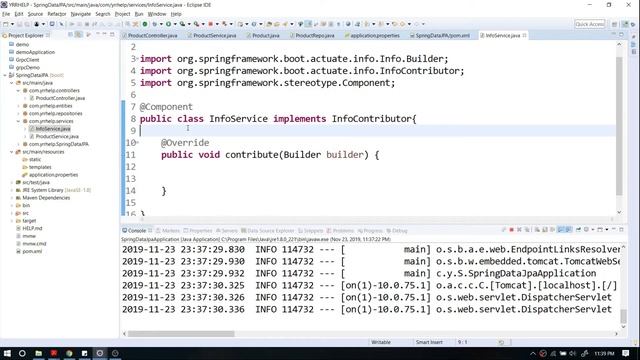Click Cortana search circle on taskbar

click(22, 353)
